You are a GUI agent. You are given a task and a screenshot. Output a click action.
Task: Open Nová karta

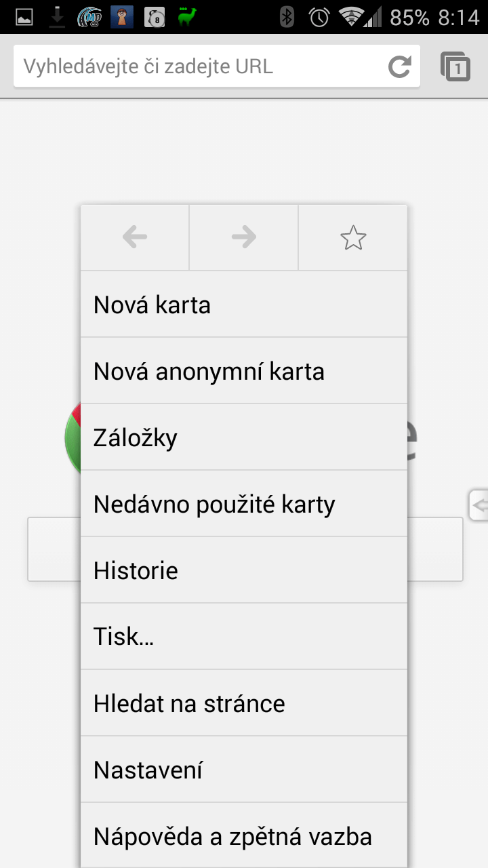click(x=244, y=304)
